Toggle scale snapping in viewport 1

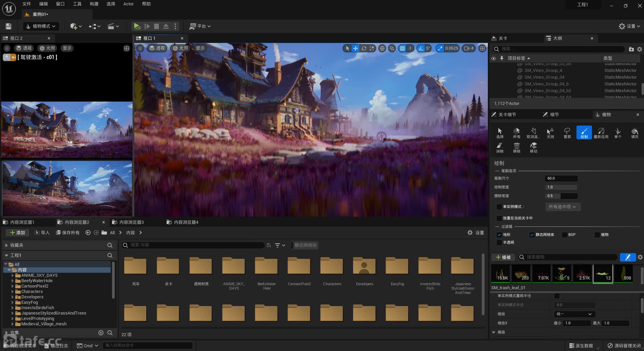pyautogui.click(x=440, y=48)
